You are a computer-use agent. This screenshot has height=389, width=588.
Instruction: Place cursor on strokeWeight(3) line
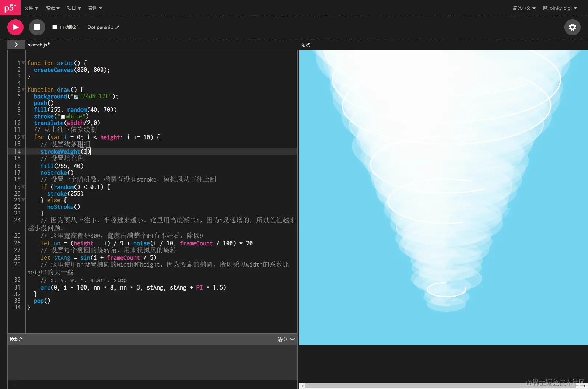(x=161, y=151)
